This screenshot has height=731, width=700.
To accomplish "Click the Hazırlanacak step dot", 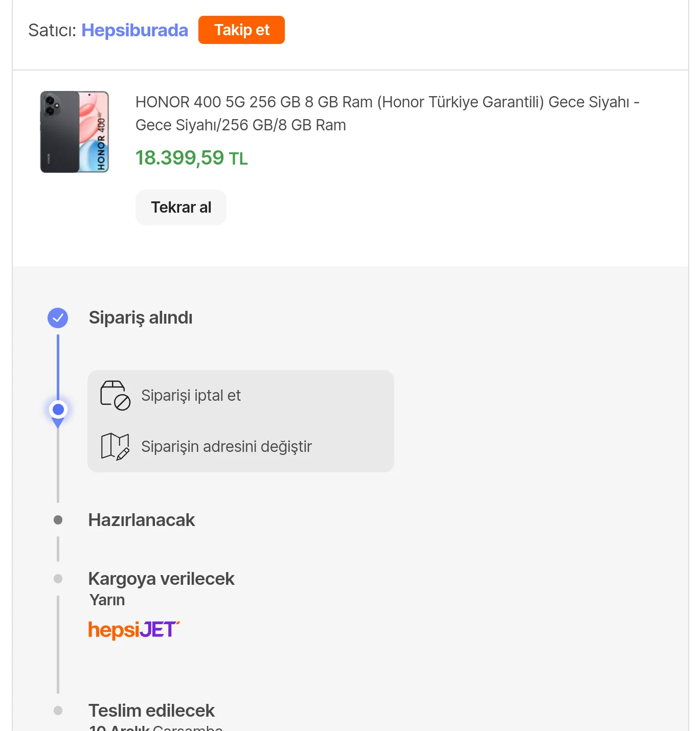I will (x=58, y=520).
